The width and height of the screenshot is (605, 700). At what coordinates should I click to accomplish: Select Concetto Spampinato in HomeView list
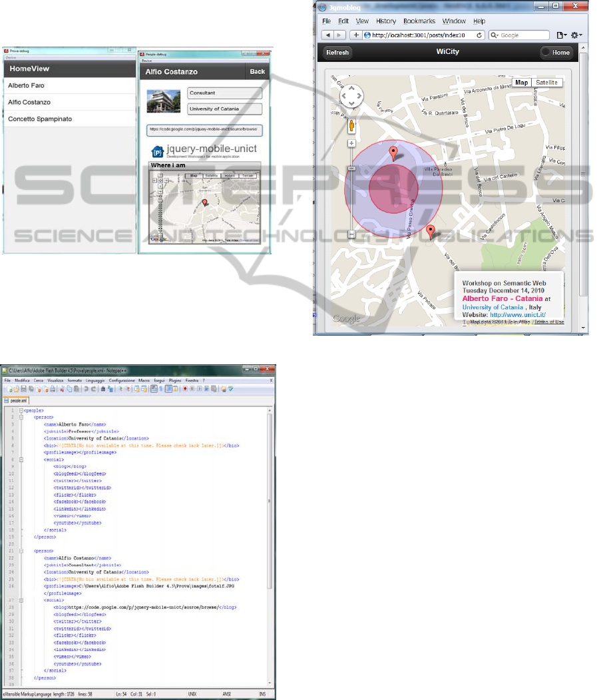pos(39,119)
